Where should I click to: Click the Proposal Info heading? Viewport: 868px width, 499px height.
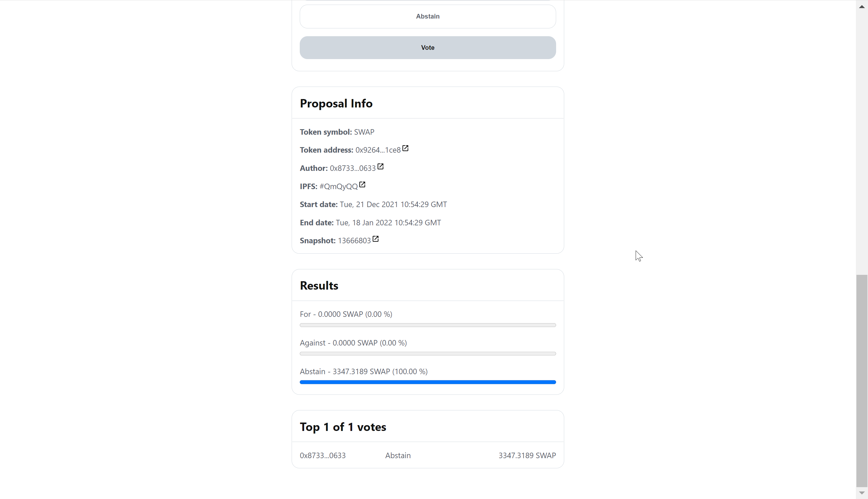click(x=336, y=103)
